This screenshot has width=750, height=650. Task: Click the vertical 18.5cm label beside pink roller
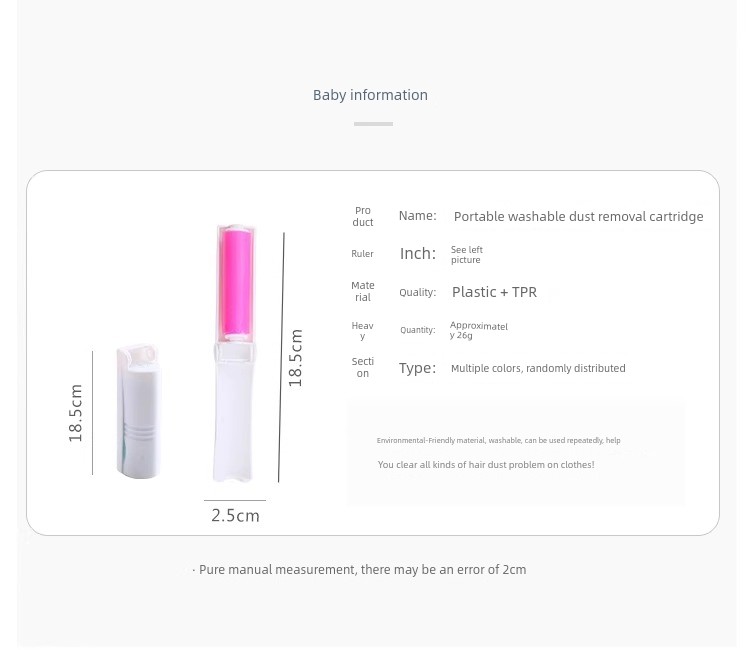click(x=296, y=358)
